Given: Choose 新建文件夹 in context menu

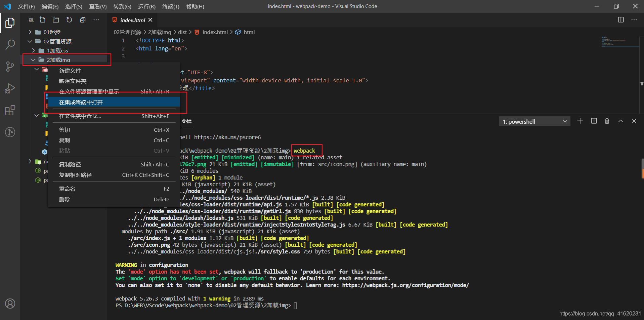Looking at the screenshot, I should pyautogui.click(x=114, y=81).
